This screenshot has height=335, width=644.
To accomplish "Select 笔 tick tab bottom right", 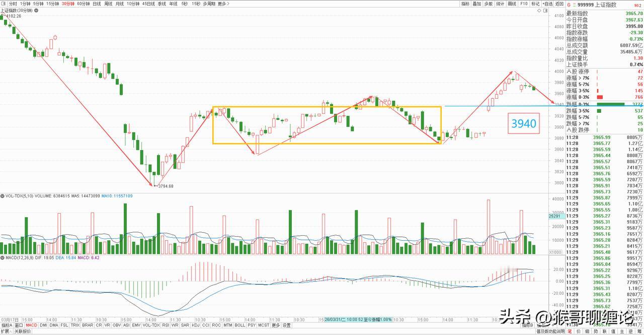I will click(570, 331).
